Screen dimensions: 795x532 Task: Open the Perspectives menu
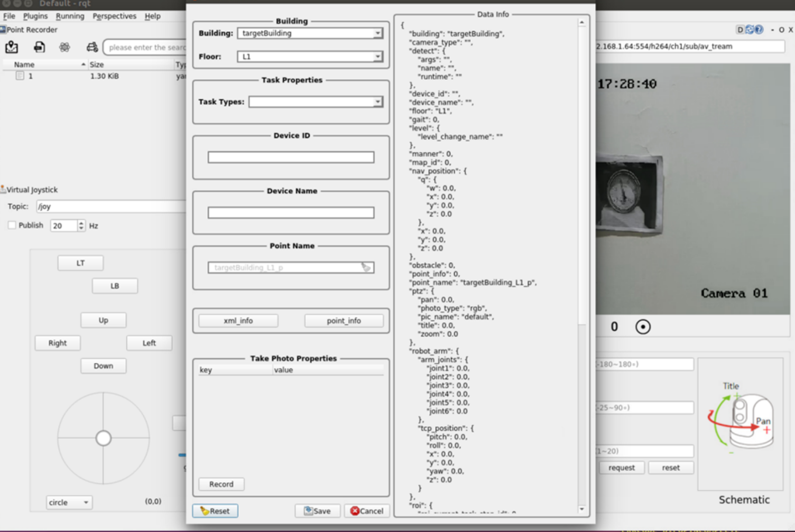click(x=115, y=16)
